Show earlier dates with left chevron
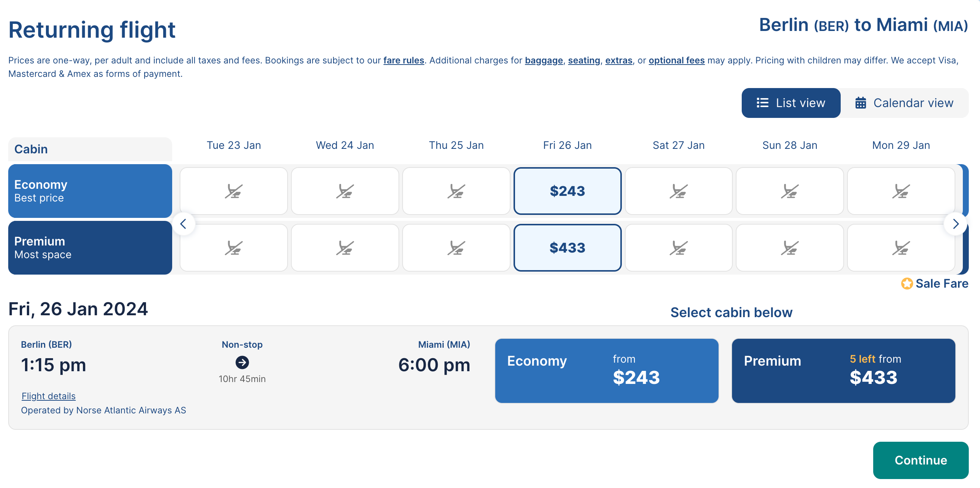980x488 pixels. coord(183,224)
